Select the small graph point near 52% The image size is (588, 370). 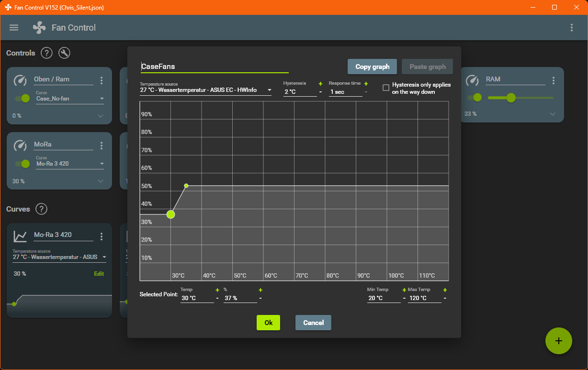click(186, 186)
